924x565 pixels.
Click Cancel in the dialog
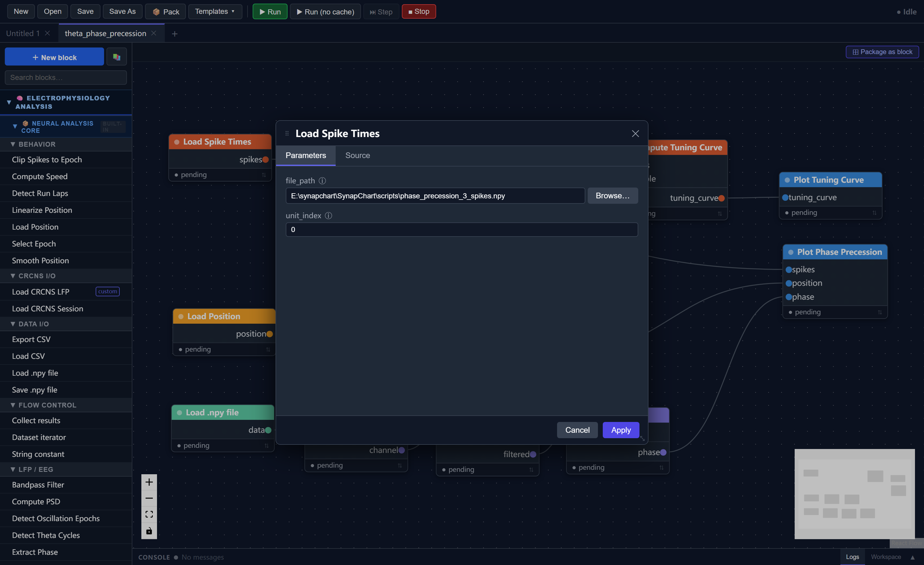(x=577, y=430)
